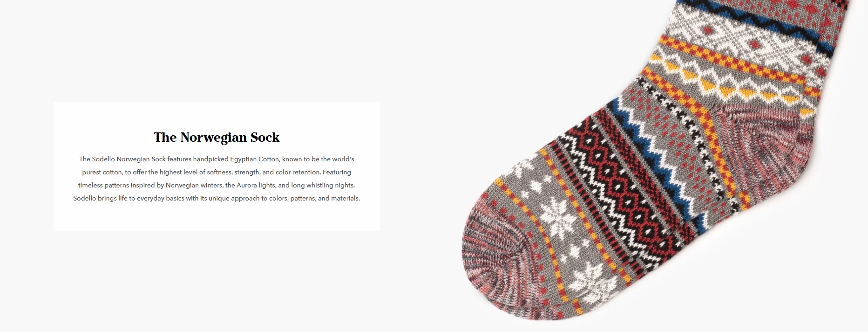Click the opening words "The Sodello Norwegian Sock features"
The width and height of the screenshot is (868, 332).
(x=135, y=159)
